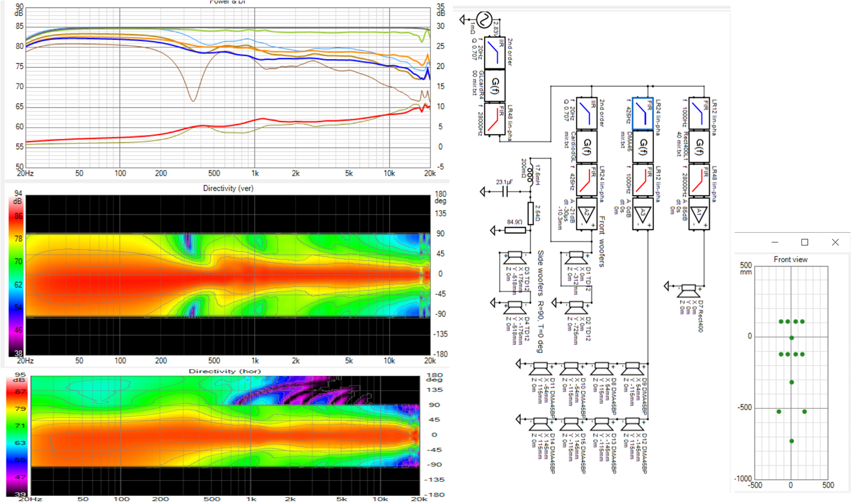Select the A2 amplifier buffer
Screen dimensions: 851x504
(586, 214)
